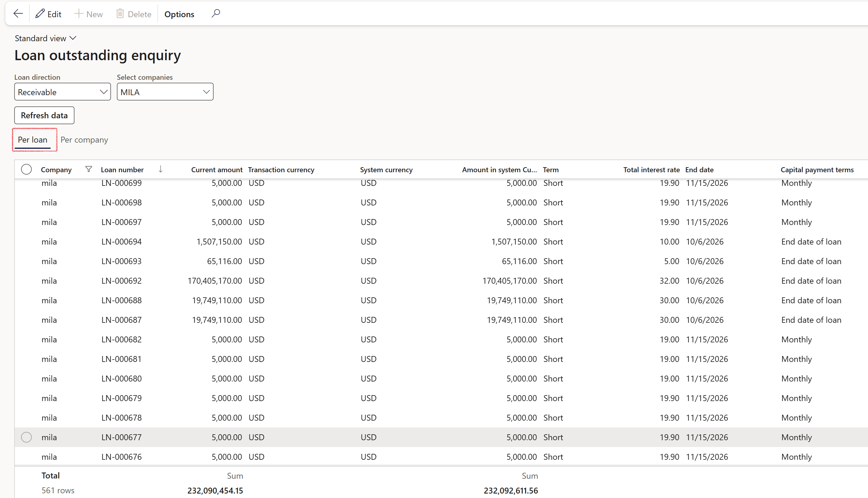Screen dimensions: 868x498
Task: Select the LN-000679 loan number cell
Action: [122, 398]
